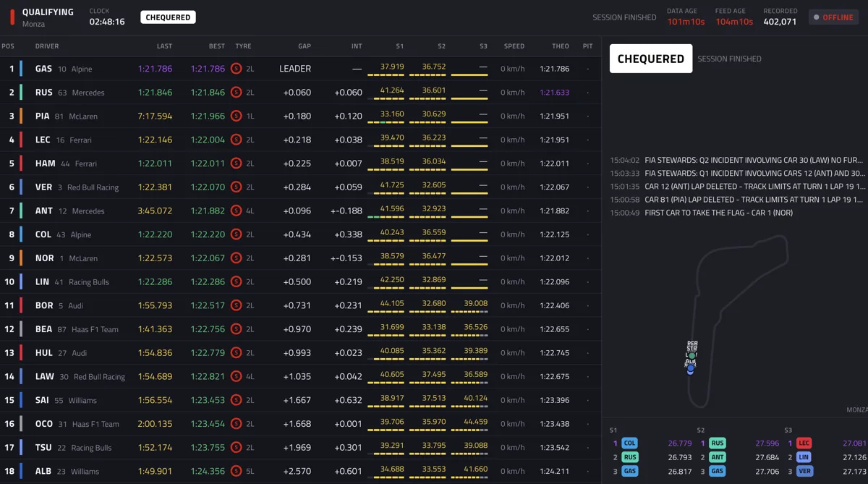This screenshot has width=868, height=484.
Task: Click the red session indicator beside QUALIFYING
Action: (12, 17)
